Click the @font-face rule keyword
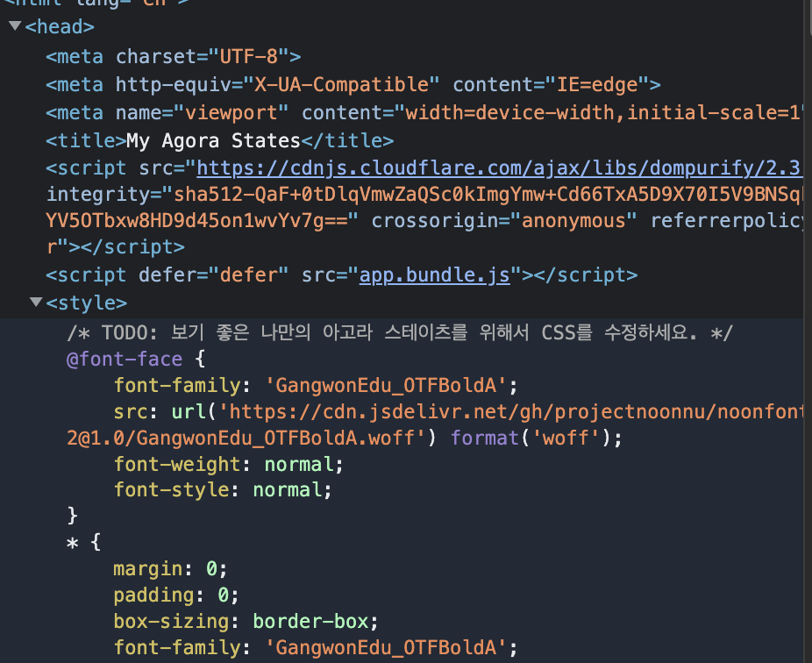Screen dimensions: 812x663 click(x=125, y=359)
